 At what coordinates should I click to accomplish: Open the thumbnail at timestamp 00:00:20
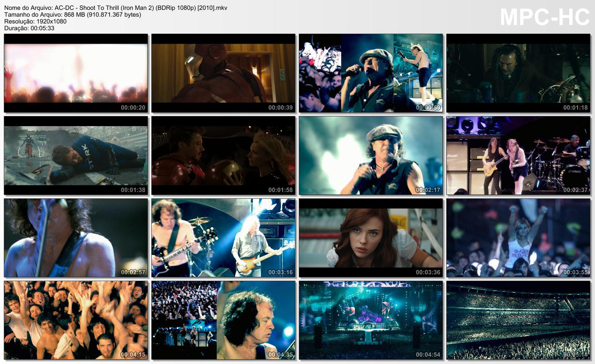pyautogui.click(x=75, y=72)
